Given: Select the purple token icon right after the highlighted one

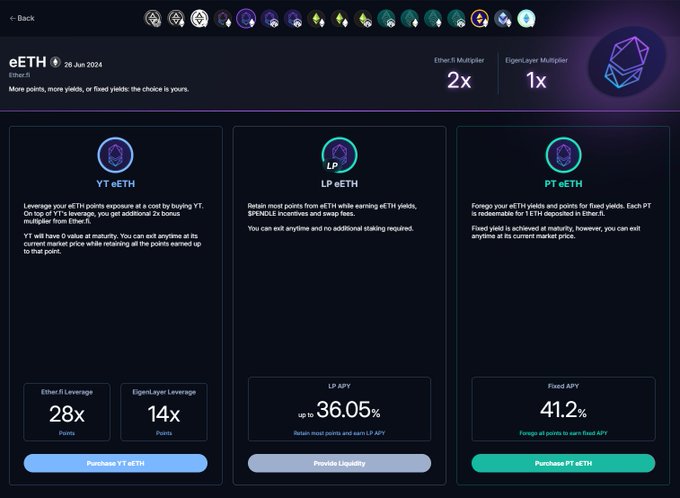Looking at the screenshot, I should pyautogui.click(x=269, y=19).
